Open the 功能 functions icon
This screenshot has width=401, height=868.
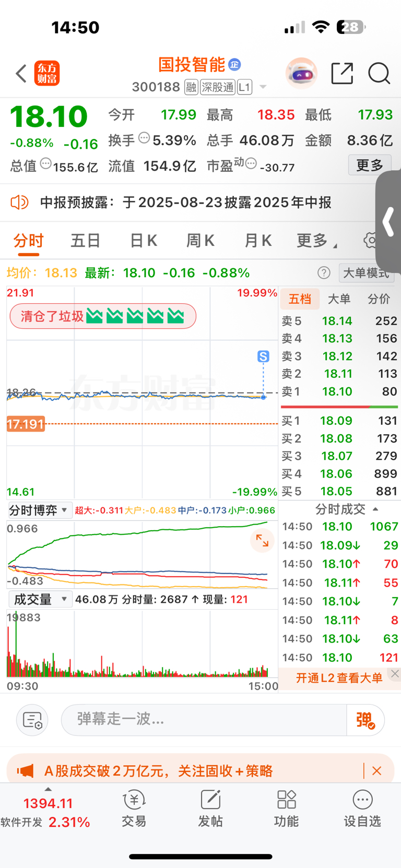(x=286, y=808)
